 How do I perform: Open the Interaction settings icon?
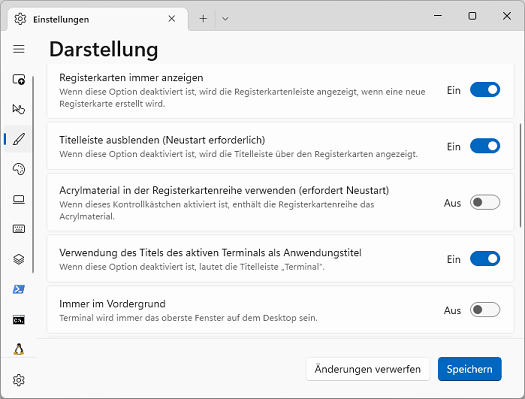[x=19, y=109]
